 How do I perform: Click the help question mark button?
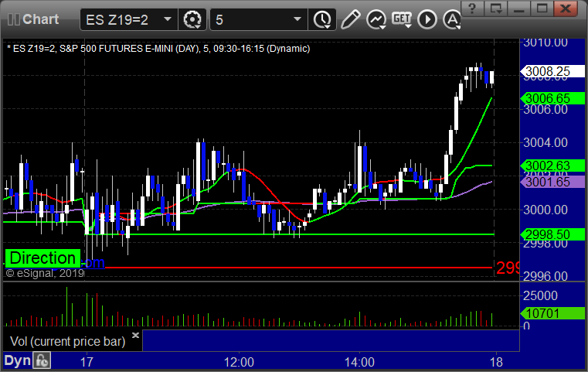472,9
